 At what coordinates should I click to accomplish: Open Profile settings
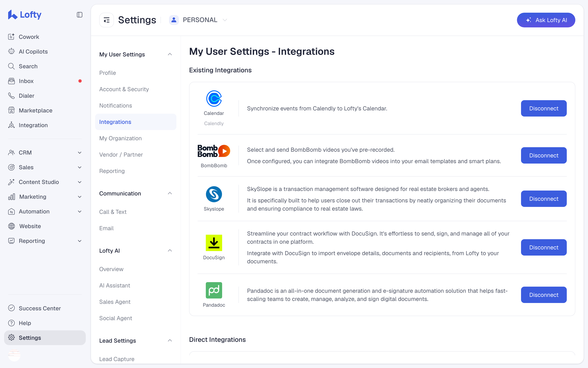pyautogui.click(x=136, y=73)
